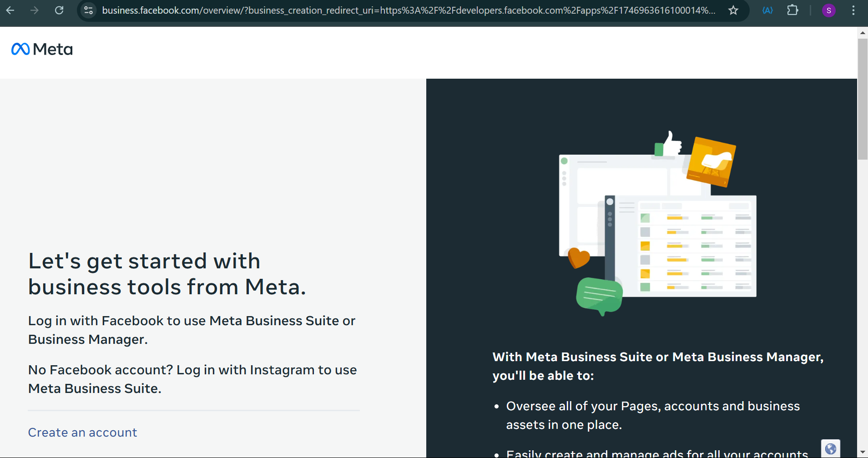The width and height of the screenshot is (868, 458).
Task: Click the 'Let's get started' heading text
Action: (167, 273)
